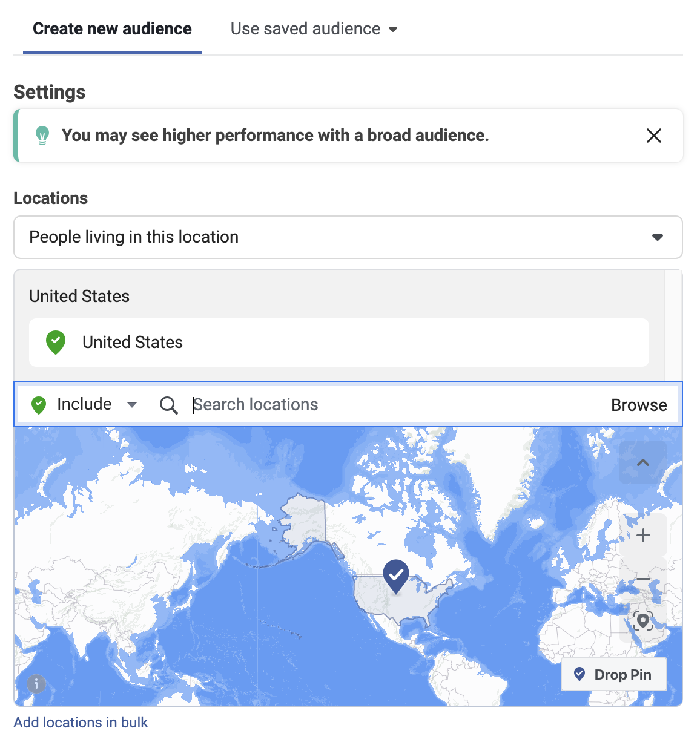Click the Drop Pin button
Screen dimensions: 700x748
coord(613,674)
